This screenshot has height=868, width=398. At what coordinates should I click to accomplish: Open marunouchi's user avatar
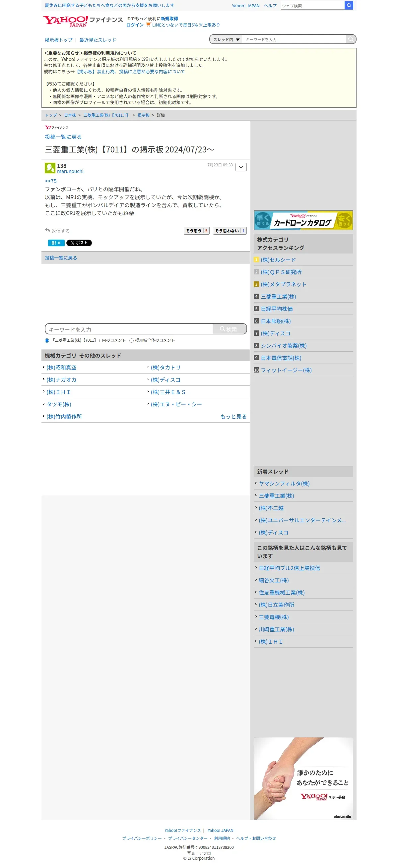tap(50, 167)
